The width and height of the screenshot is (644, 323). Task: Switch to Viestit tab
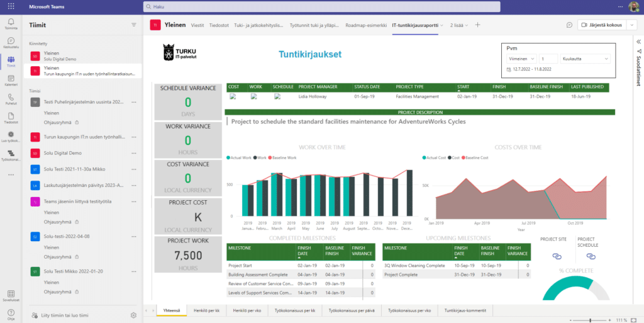click(x=197, y=25)
